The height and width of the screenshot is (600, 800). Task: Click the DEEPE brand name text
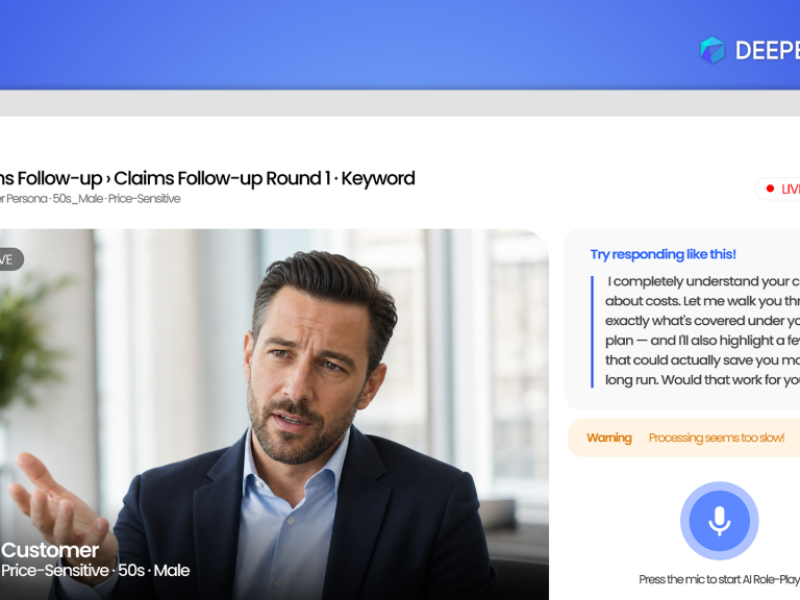[x=767, y=51]
